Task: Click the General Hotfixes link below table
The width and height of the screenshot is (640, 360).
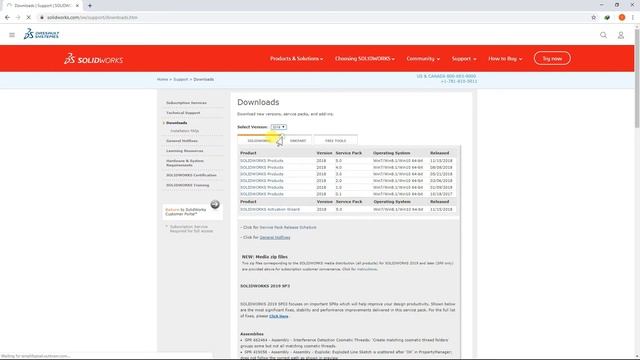Action: tap(275, 237)
